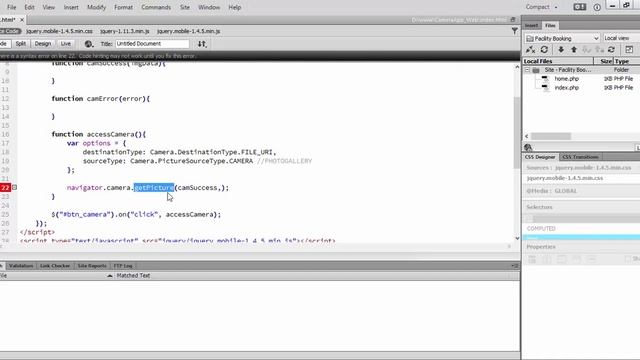This screenshot has width=640, height=360.
Task: Click Connect to Remote Server icon
Action: (530, 49)
